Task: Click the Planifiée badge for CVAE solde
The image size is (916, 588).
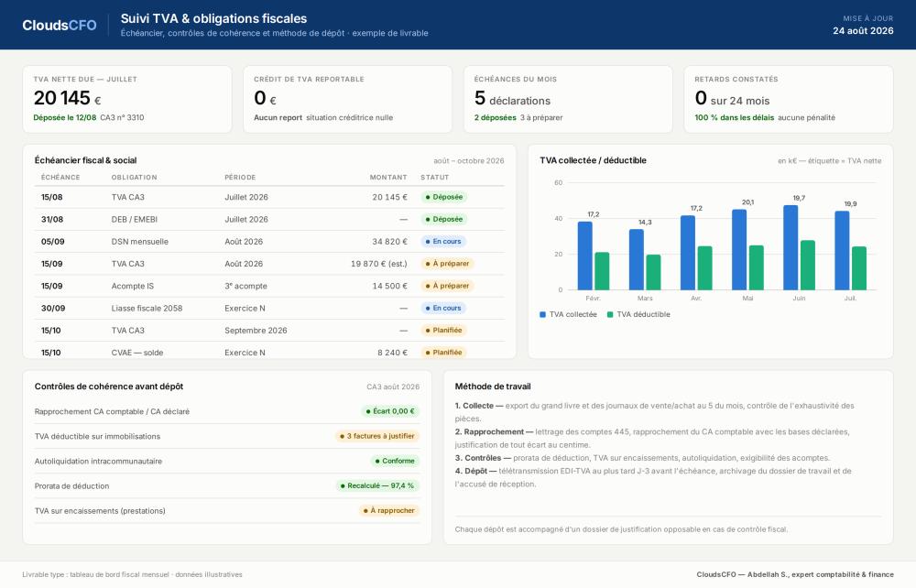Action: tap(444, 353)
